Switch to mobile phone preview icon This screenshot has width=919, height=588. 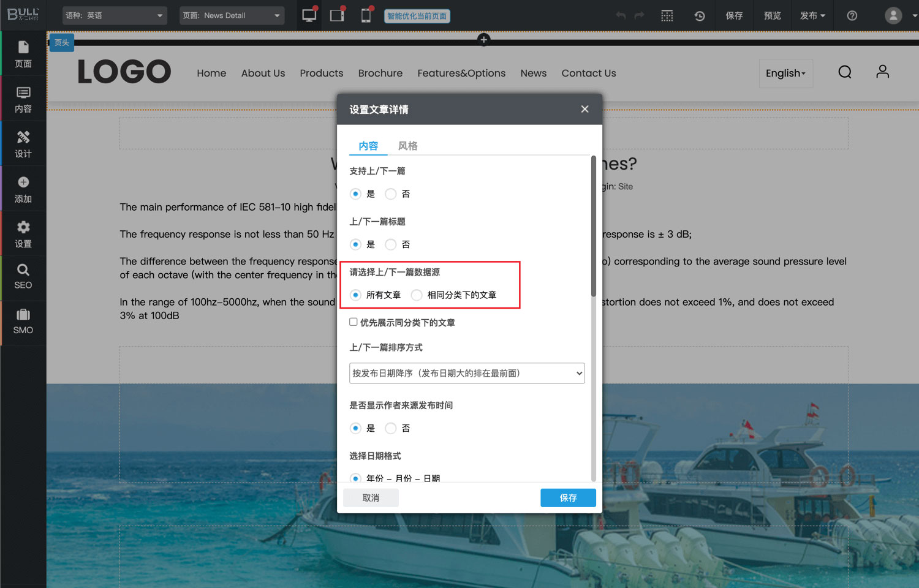366,15
